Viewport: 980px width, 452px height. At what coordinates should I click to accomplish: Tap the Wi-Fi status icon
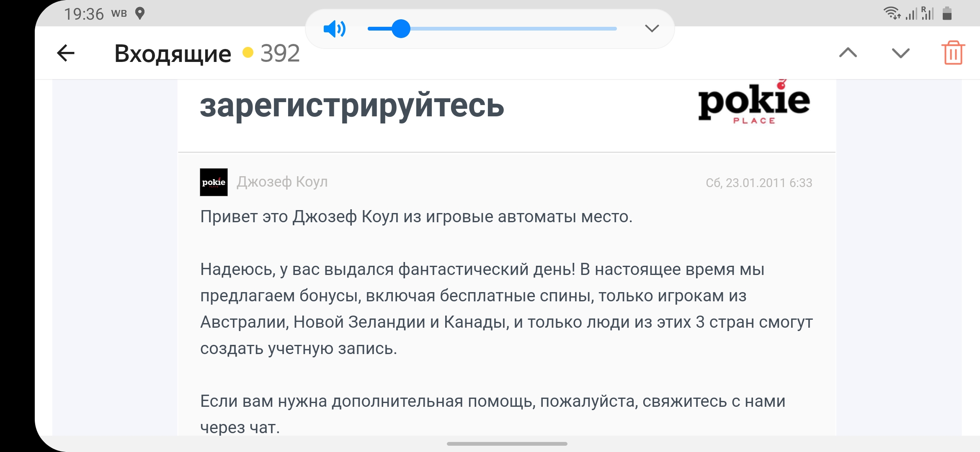[891, 13]
